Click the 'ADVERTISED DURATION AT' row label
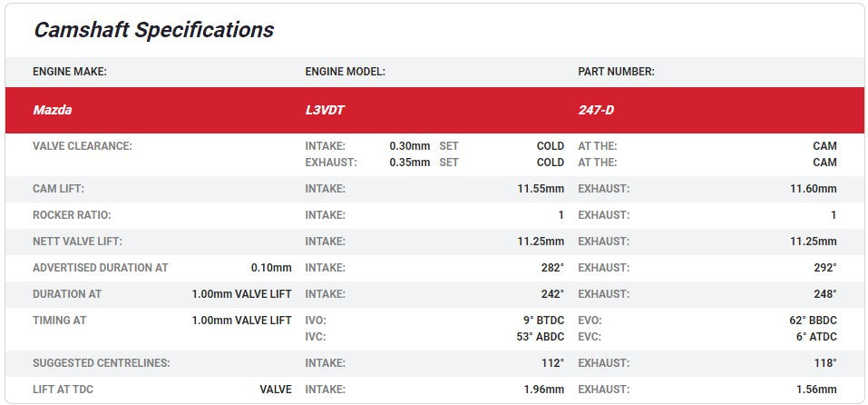This screenshot has height=405, width=868. tap(100, 268)
